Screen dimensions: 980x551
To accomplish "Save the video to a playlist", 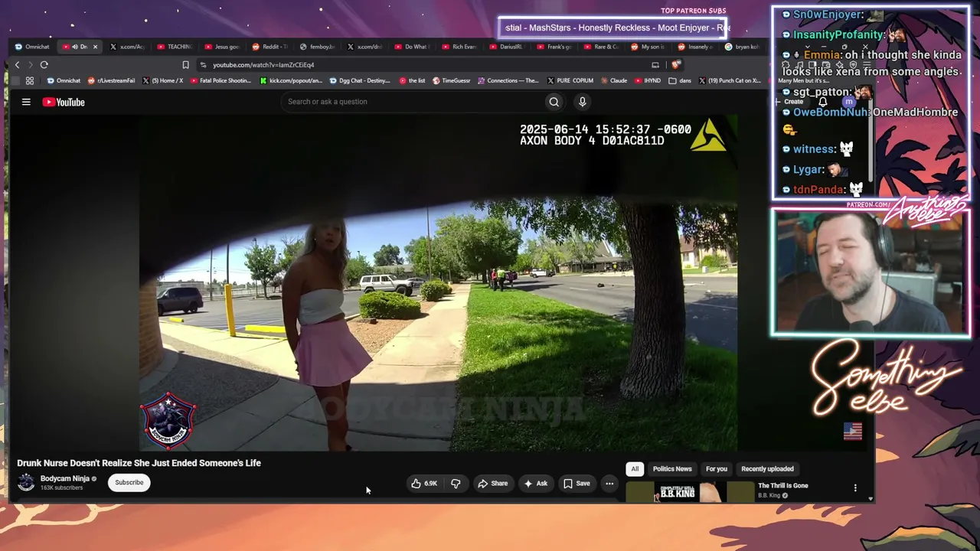I will pyautogui.click(x=577, y=484).
